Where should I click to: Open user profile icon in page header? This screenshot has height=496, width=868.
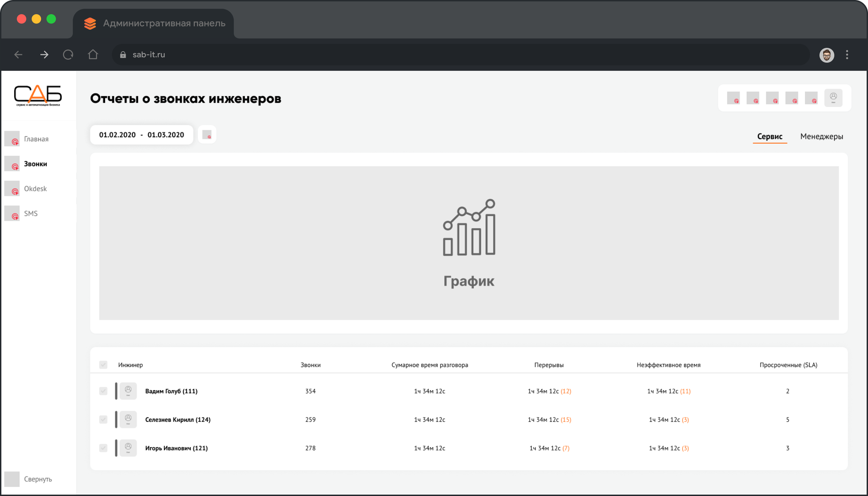(x=833, y=98)
